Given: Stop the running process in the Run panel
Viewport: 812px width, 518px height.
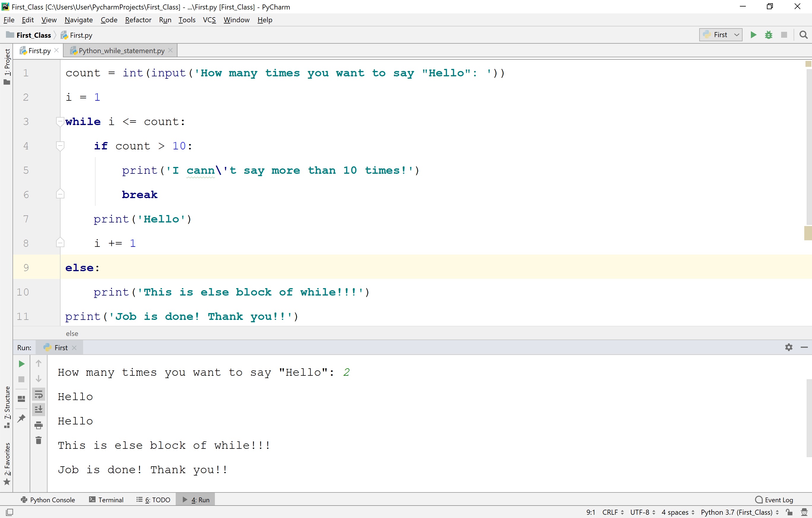Looking at the screenshot, I should click(21, 379).
